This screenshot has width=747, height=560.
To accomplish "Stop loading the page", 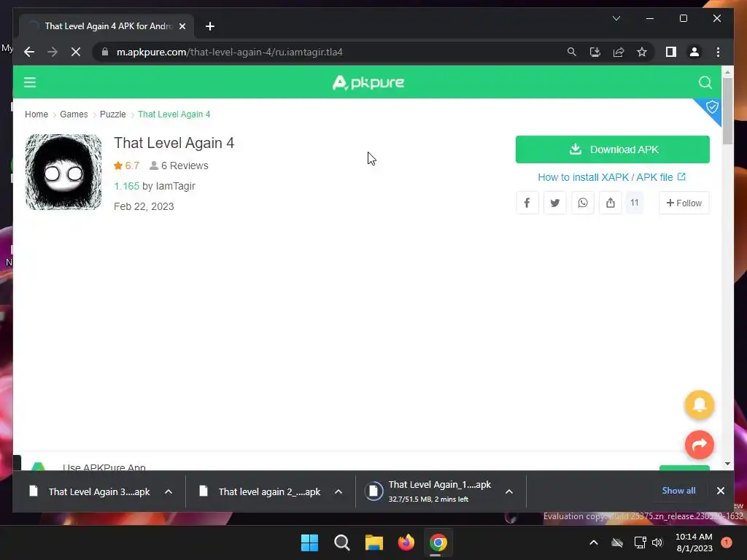I will point(76,52).
